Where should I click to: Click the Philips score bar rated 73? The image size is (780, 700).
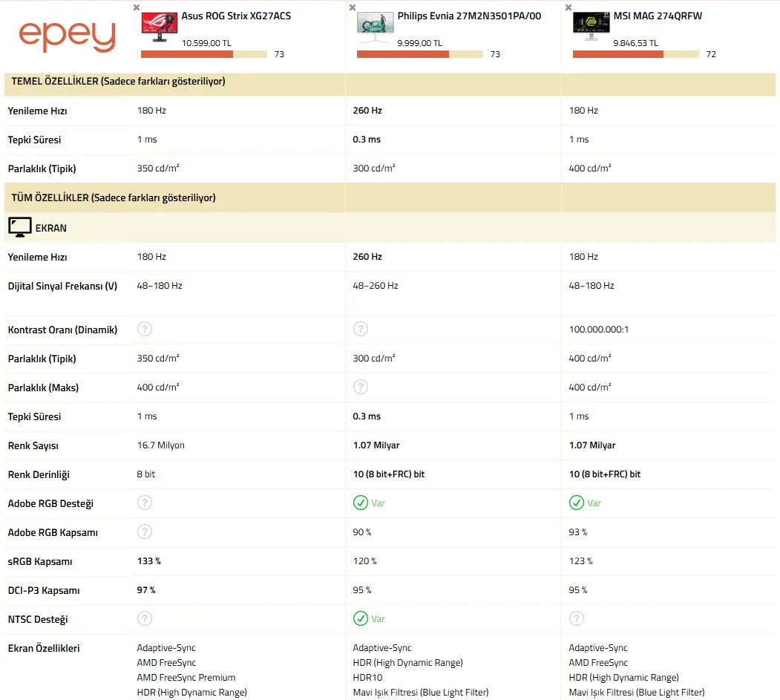click(x=420, y=54)
